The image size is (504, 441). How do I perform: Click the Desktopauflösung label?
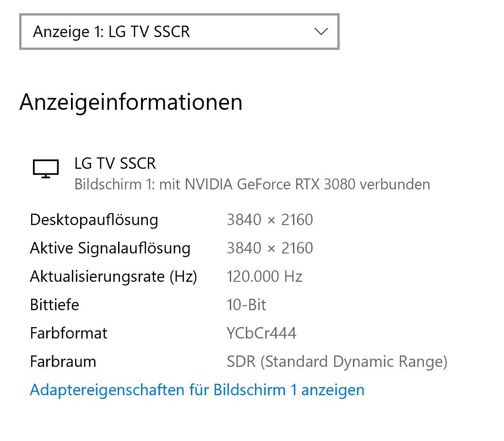click(x=94, y=220)
